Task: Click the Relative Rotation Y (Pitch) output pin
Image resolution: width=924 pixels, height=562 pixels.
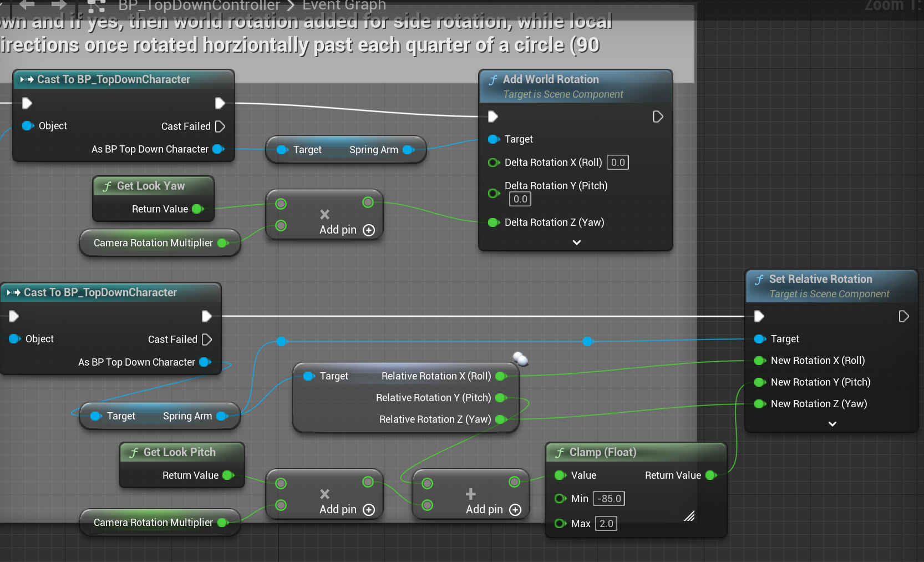Action: (501, 398)
